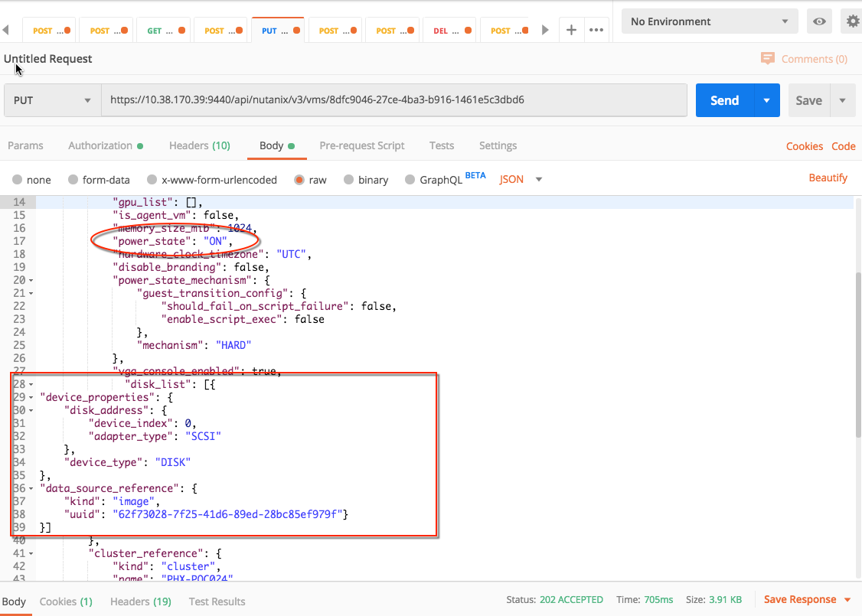
Task: Switch to the Pre-request Script tab
Action: pos(362,145)
